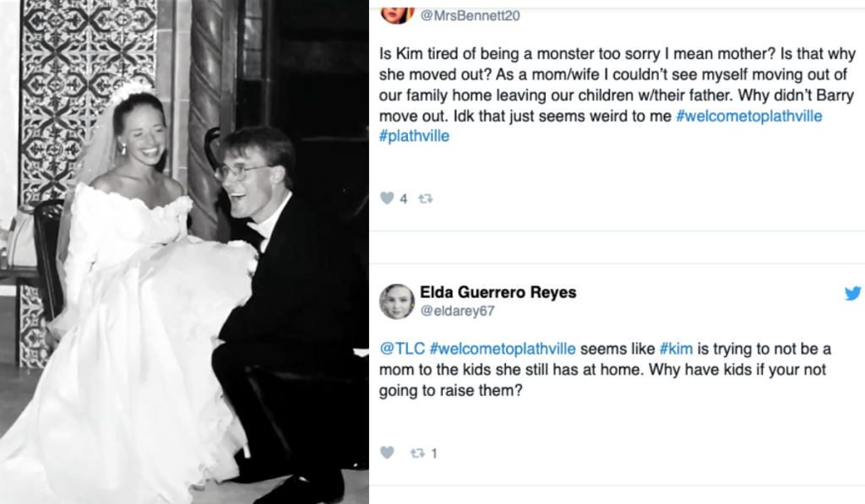The image size is (865, 504).
Task: Like Elda Guerrero Reyes' tweet
Action: click(x=387, y=453)
